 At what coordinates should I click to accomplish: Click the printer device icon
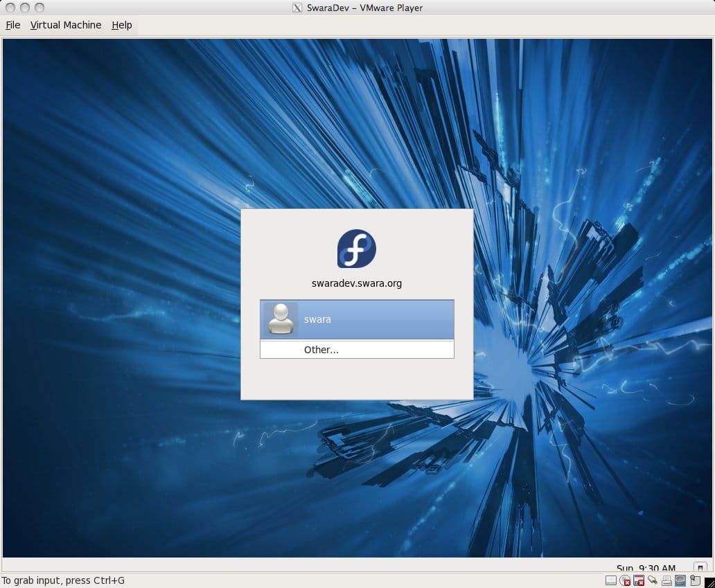pos(667,580)
